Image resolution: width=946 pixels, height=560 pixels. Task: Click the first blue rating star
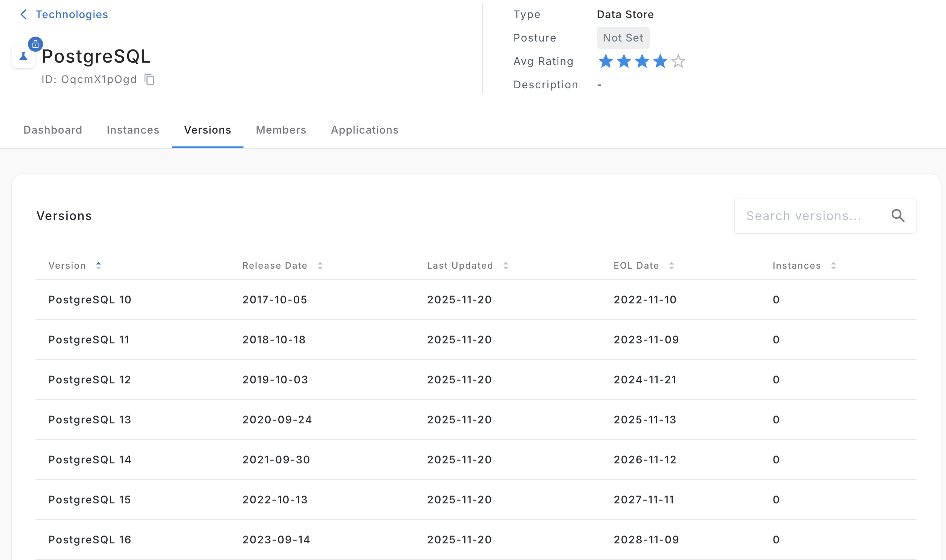(x=606, y=61)
